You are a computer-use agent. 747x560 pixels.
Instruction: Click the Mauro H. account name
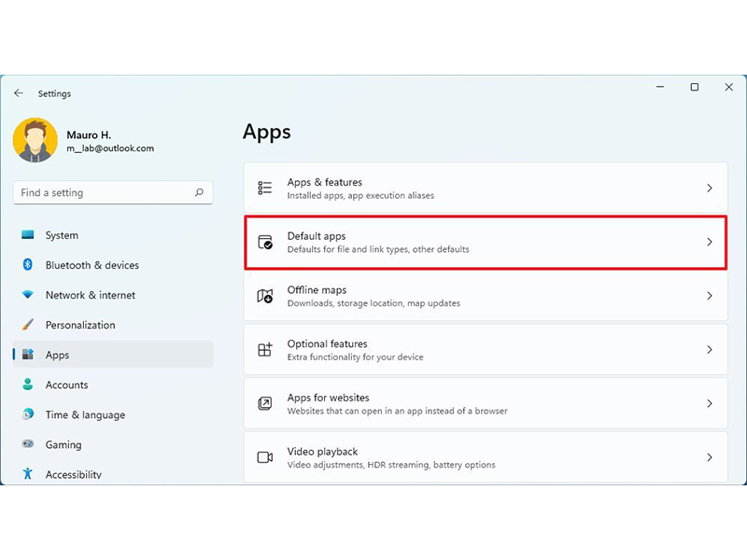[89, 135]
